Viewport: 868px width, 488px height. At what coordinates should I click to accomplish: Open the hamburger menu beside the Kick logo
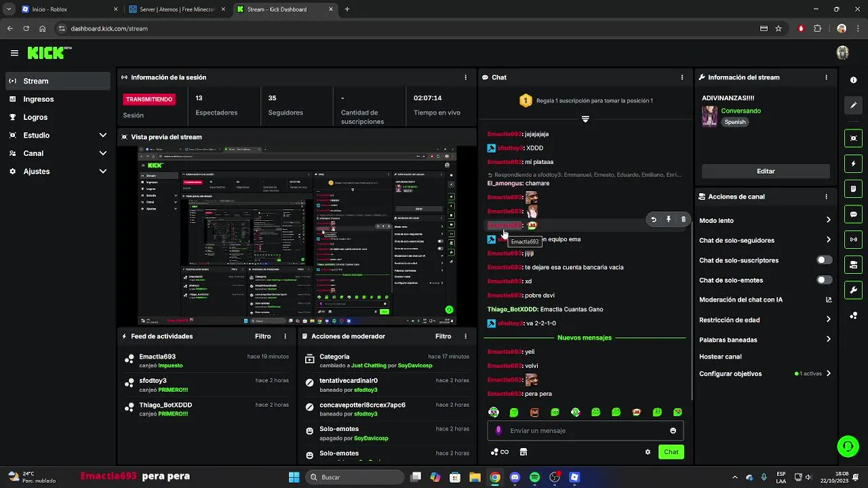coord(14,53)
